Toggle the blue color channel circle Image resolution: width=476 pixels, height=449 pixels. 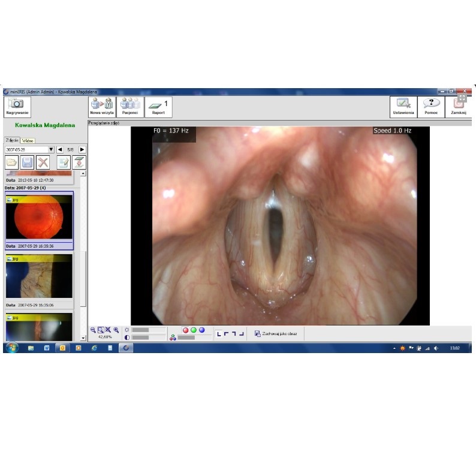[202, 330]
